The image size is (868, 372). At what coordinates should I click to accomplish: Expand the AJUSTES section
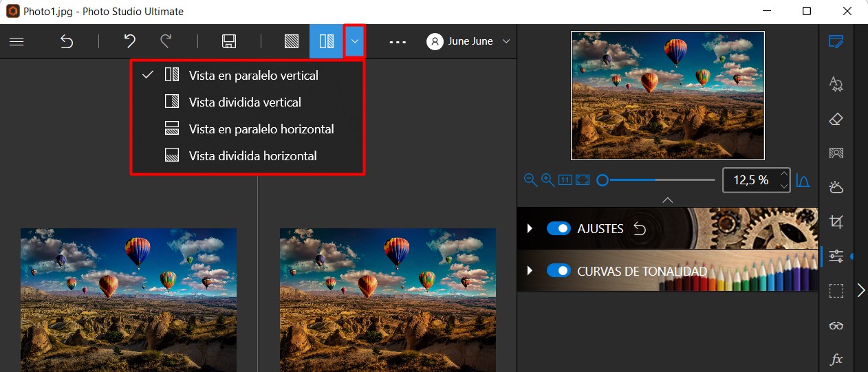530,228
